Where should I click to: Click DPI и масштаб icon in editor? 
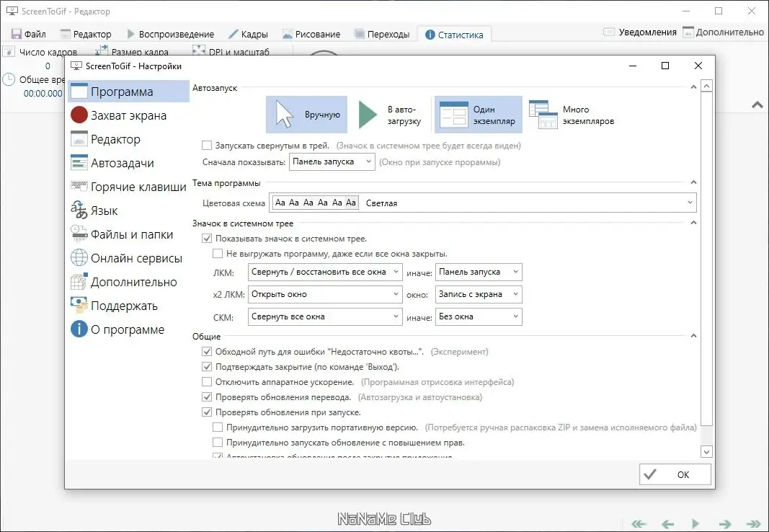[199, 50]
